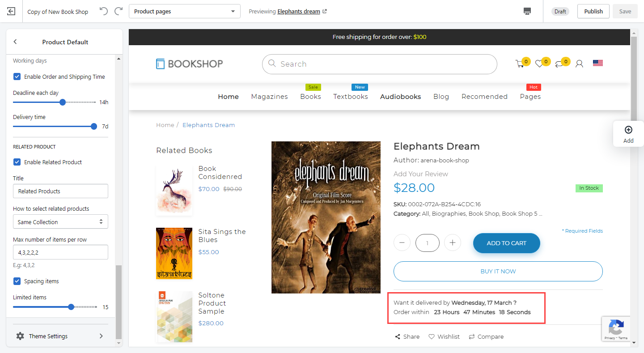
Task: Open the Elephants dream preview link
Action: click(302, 11)
